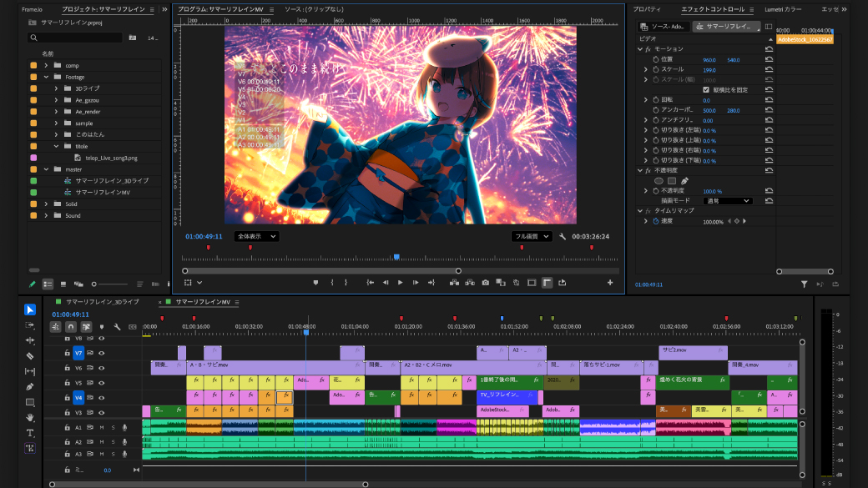Select TV_リフレイン clip on V4
The image size is (868, 488).
pyautogui.click(x=507, y=397)
